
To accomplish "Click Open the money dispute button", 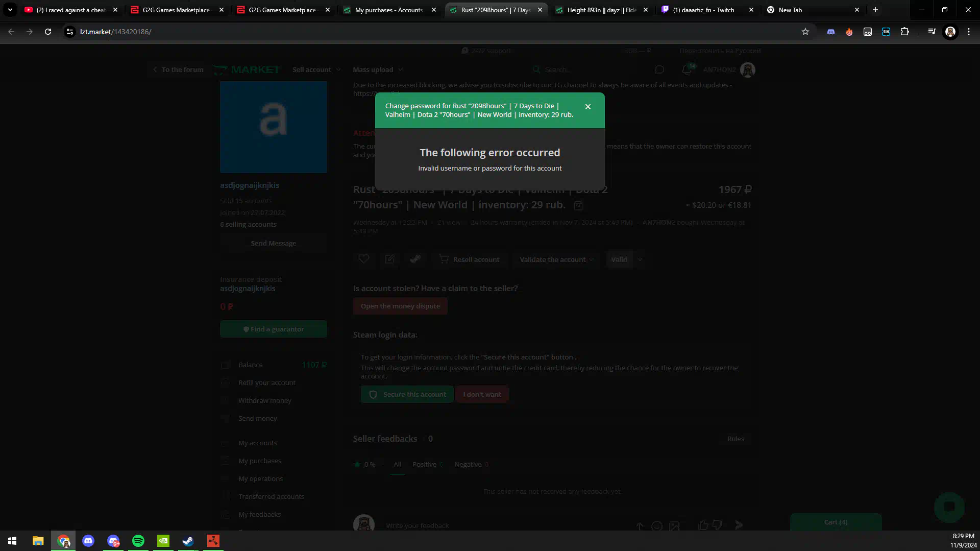I will click(x=400, y=306).
